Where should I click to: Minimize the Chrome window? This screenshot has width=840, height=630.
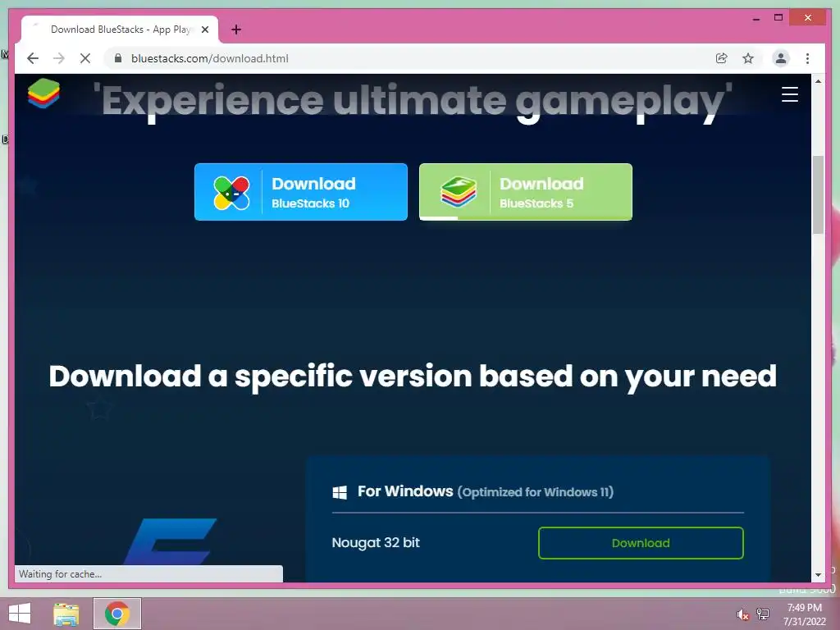pyautogui.click(x=756, y=18)
